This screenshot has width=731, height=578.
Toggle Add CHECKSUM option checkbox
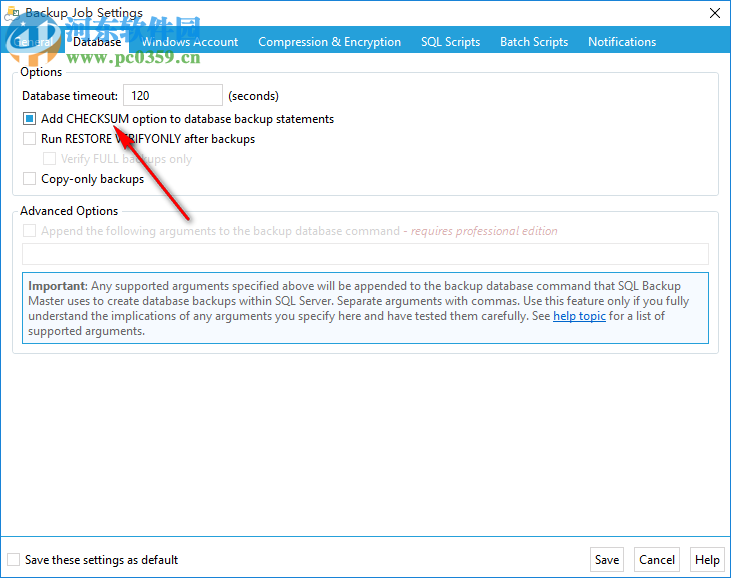pyautogui.click(x=29, y=119)
